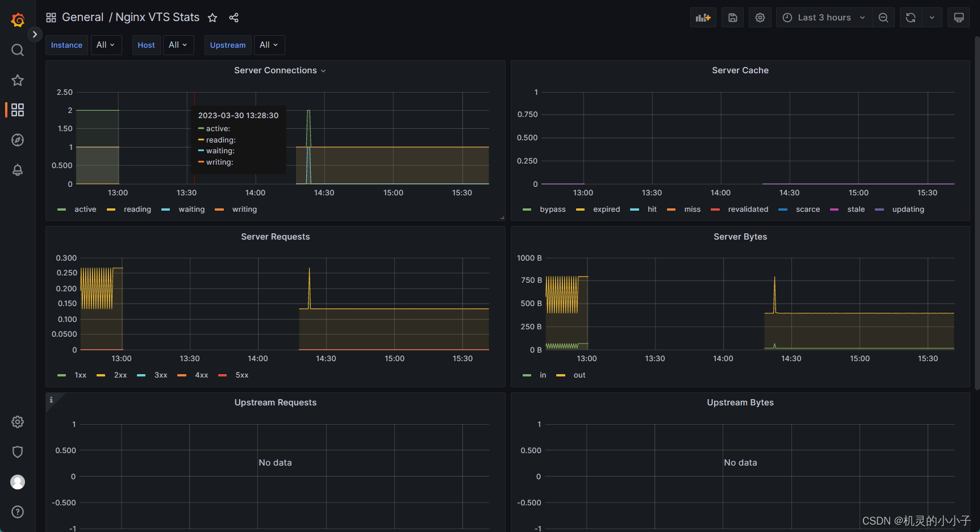Open the Grafana home logo
Viewport: 980px width, 532px height.
(x=18, y=20)
